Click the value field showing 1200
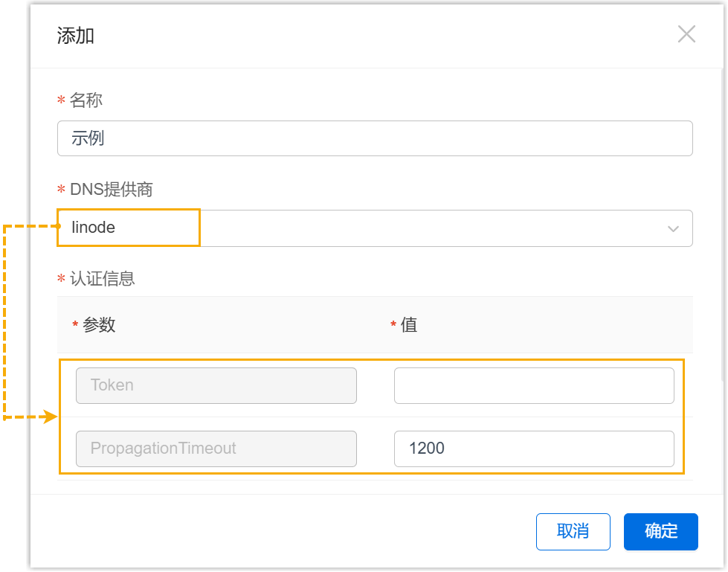Image resolution: width=728 pixels, height=572 pixels. pos(534,449)
